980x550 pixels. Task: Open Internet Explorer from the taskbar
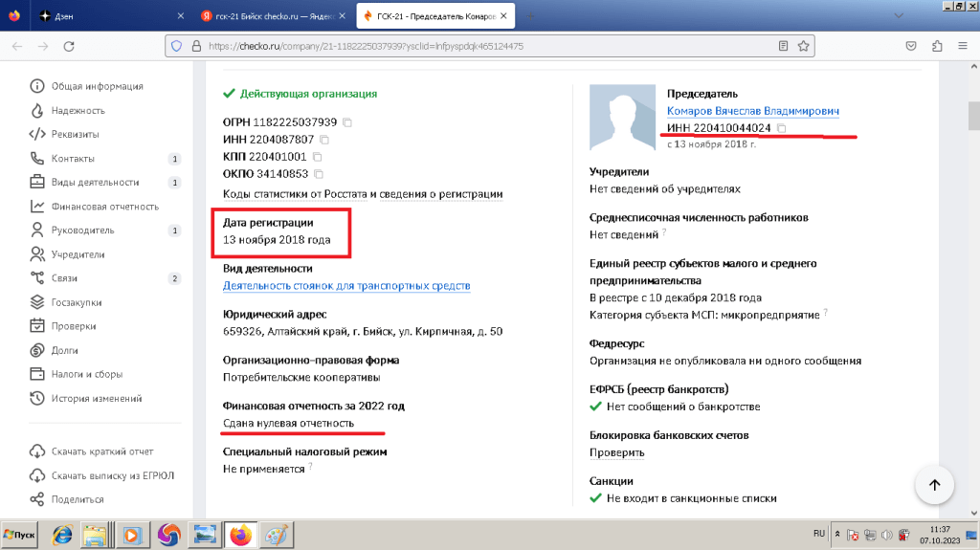(62, 534)
